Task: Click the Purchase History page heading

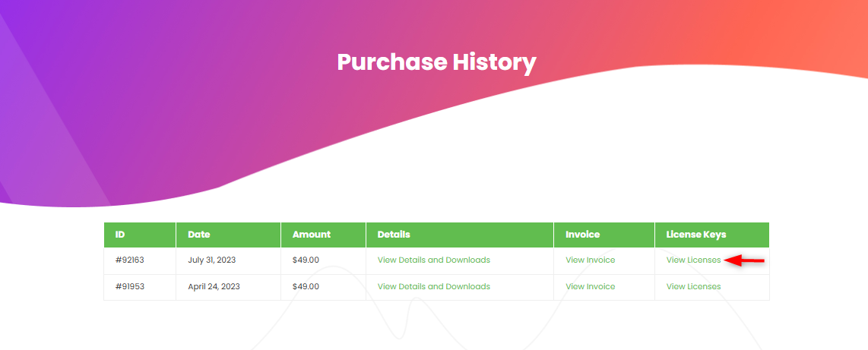Action: pyautogui.click(x=436, y=61)
